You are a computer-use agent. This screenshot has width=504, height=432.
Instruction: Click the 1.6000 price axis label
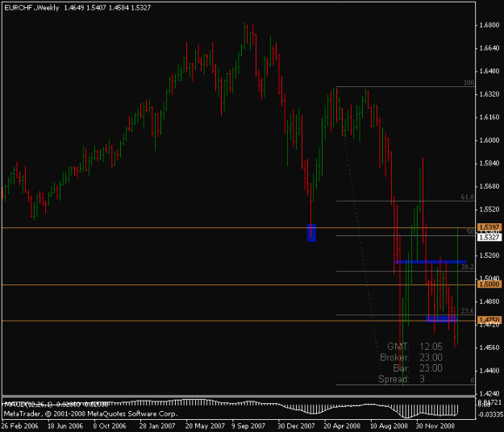tap(489, 140)
